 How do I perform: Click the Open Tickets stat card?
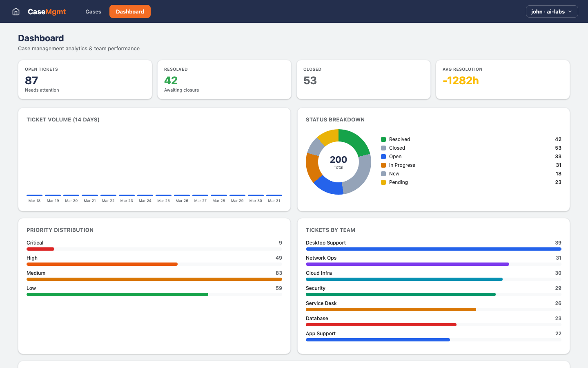coord(85,79)
